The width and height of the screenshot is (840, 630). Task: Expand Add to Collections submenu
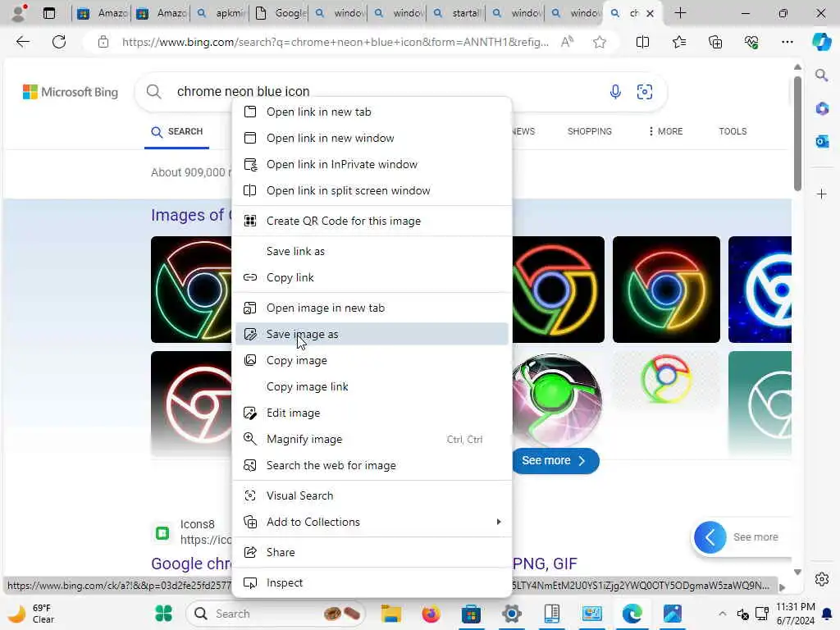coord(372,522)
